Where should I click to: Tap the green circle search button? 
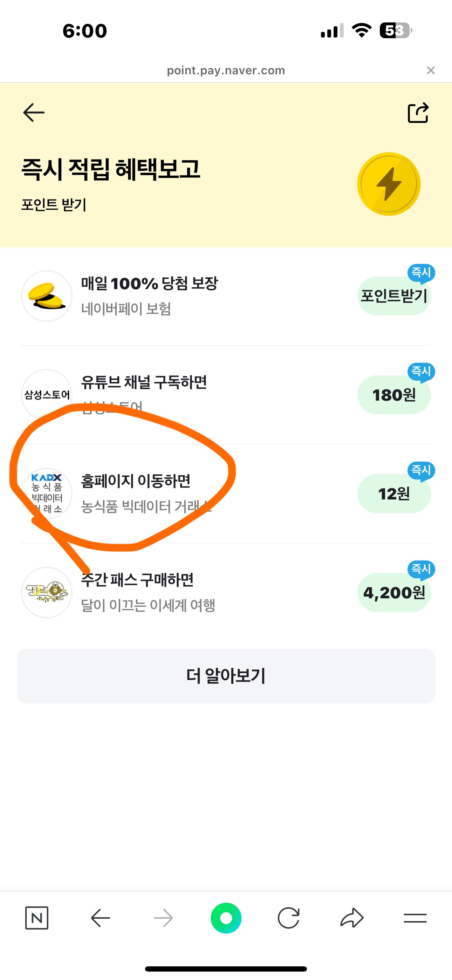[x=226, y=918]
